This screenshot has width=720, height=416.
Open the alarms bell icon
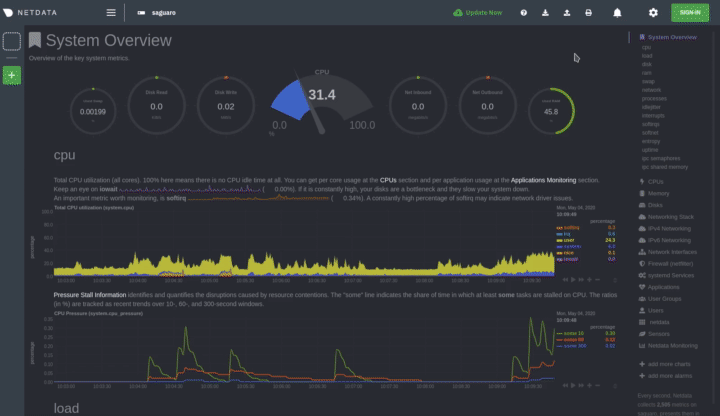click(617, 13)
